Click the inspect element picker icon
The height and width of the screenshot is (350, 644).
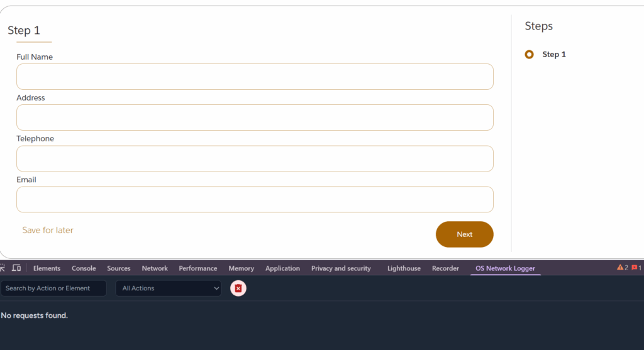point(3,268)
